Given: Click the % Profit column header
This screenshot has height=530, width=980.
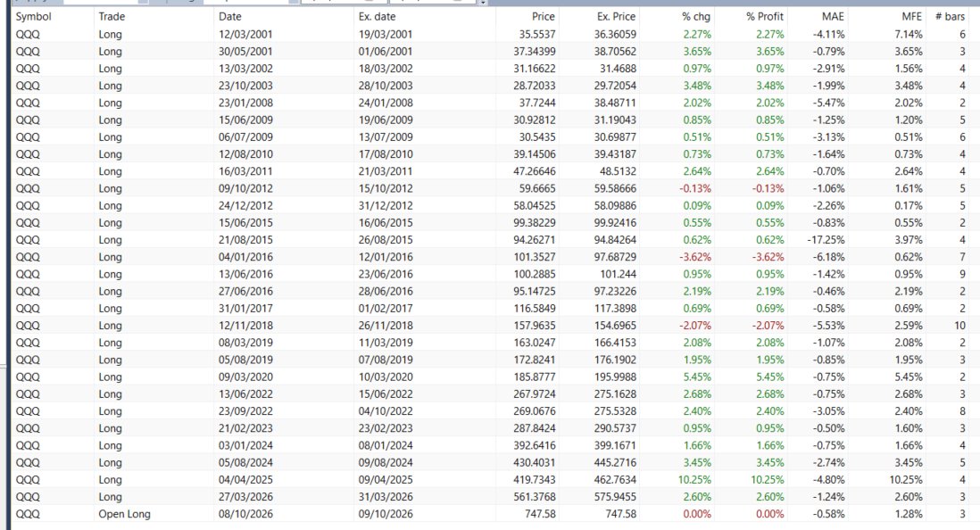Looking at the screenshot, I should tap(765, 17).
